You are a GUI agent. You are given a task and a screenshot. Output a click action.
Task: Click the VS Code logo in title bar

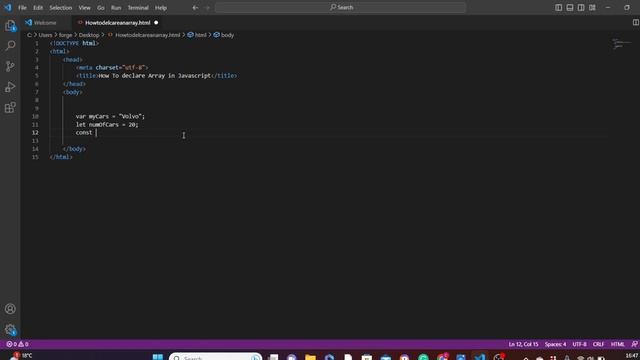pos(8,7)
